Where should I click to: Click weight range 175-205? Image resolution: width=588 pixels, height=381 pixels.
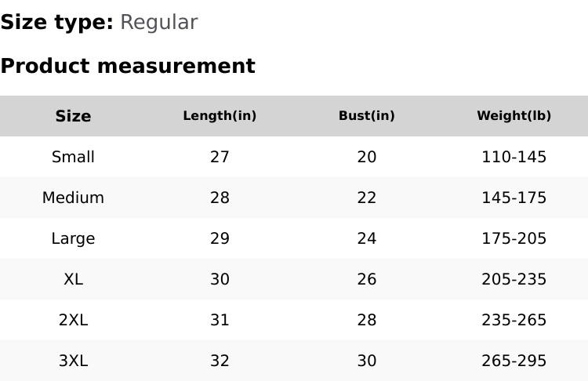point(514,238)
